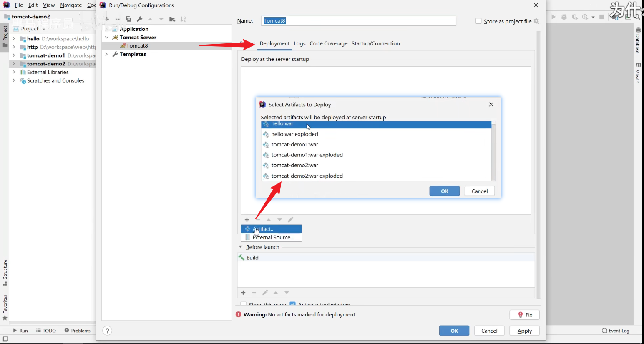This screenshot has height=344, width=644.
Task: Switch to the Code Coverage tab
Action: point(329,43)
